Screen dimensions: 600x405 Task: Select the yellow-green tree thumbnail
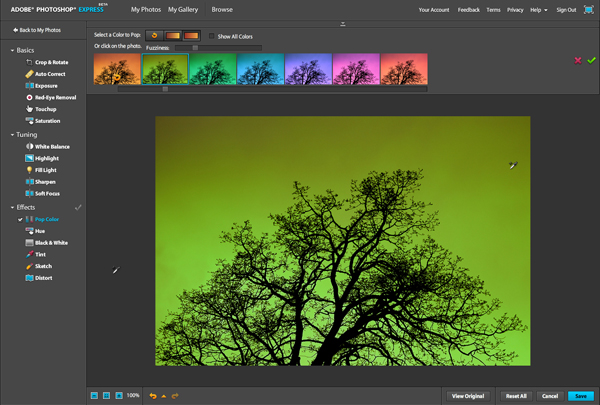coord(165,69)
